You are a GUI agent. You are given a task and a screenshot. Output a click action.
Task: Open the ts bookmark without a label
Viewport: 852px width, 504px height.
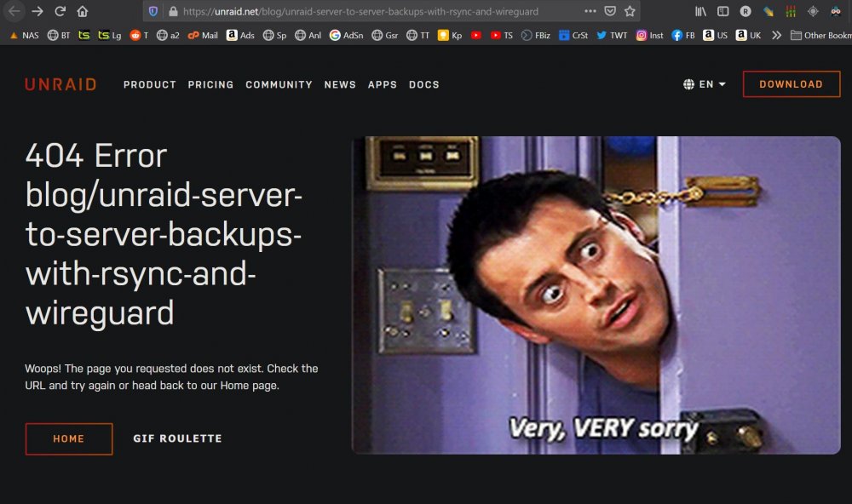(x=83, y=35)
